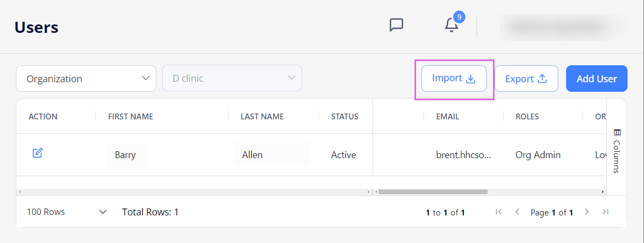Sort by STATUS column header
The height and width of the screenshot is (243, 644).
(345, 117)
